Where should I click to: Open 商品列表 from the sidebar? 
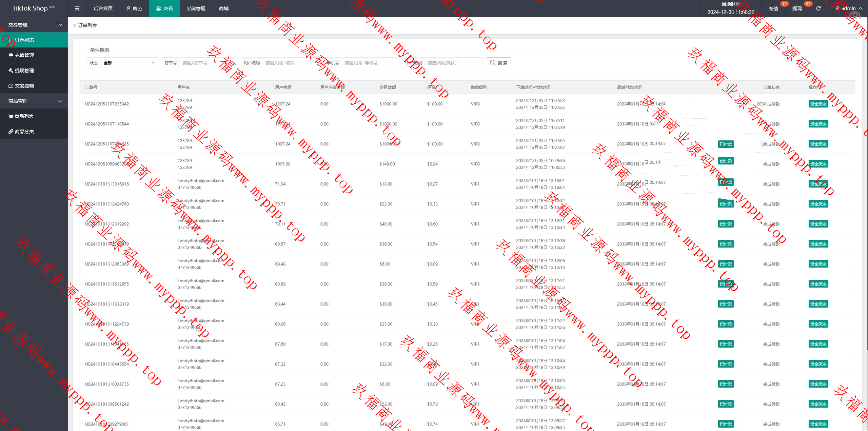(x=24, y=116)
